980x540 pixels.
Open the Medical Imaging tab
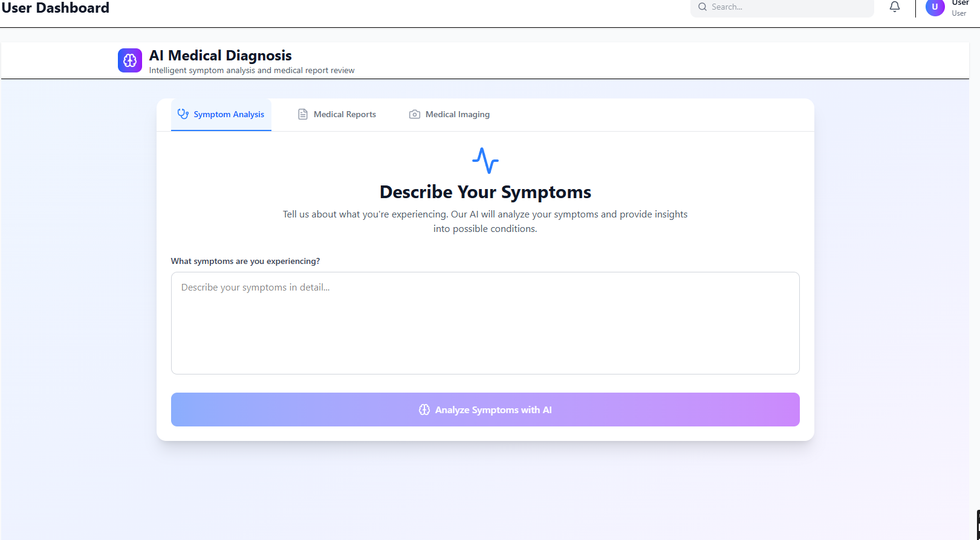[x=449, y=114]
